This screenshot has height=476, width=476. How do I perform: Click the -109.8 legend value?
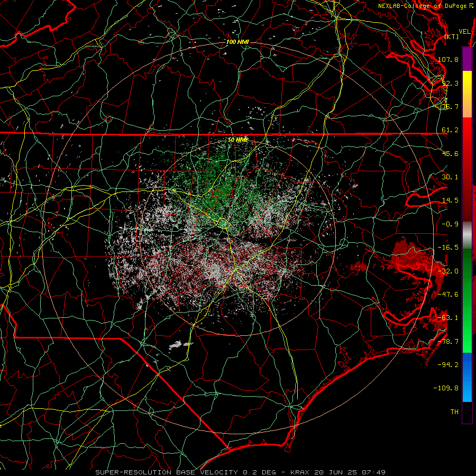click(x=446, y=388)
